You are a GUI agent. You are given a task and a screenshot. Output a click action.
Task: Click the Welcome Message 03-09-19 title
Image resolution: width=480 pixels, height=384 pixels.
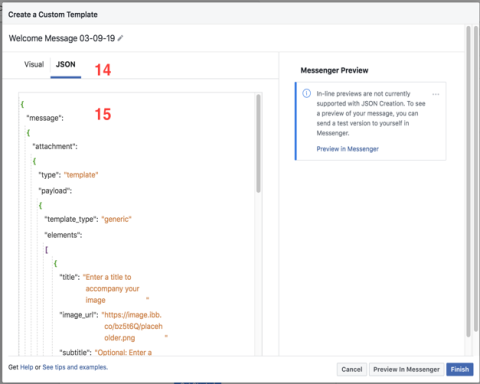point(62,38)
